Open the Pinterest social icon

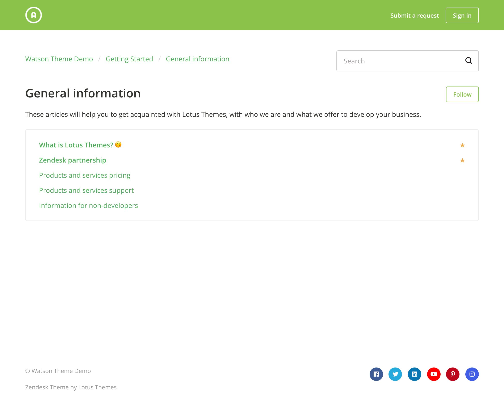click(453, 374)
